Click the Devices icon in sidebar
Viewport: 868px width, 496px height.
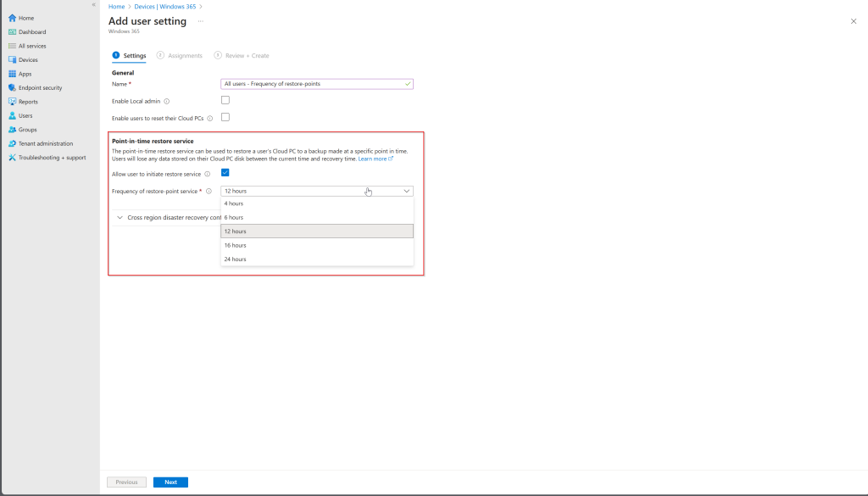(x=12, y=60)
